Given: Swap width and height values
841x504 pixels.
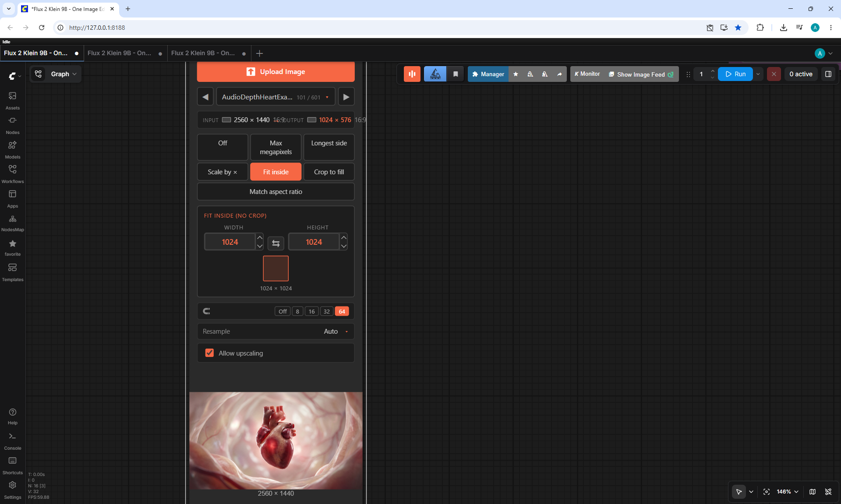Looking at the screenshot, I should pos(276,243).
